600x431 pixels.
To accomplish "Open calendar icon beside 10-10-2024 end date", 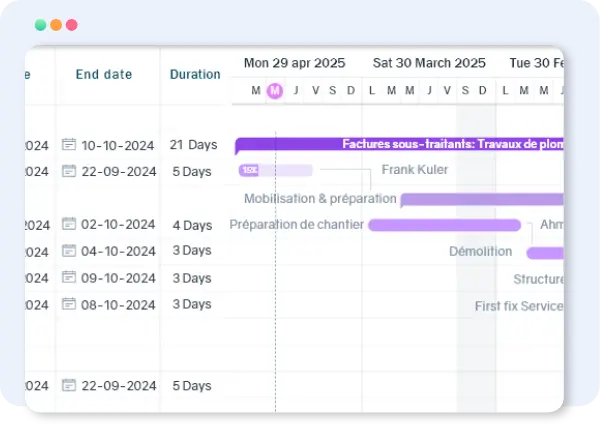I will [x=68, y=145].
